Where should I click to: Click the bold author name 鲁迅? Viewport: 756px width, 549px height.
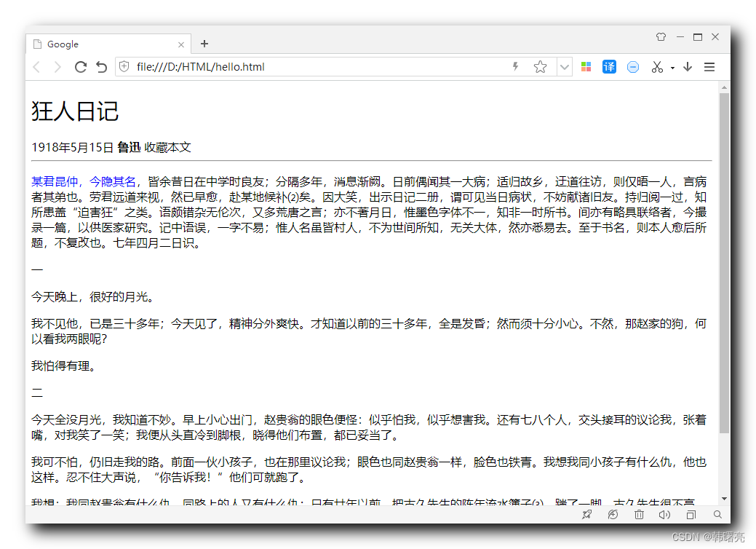129,147
